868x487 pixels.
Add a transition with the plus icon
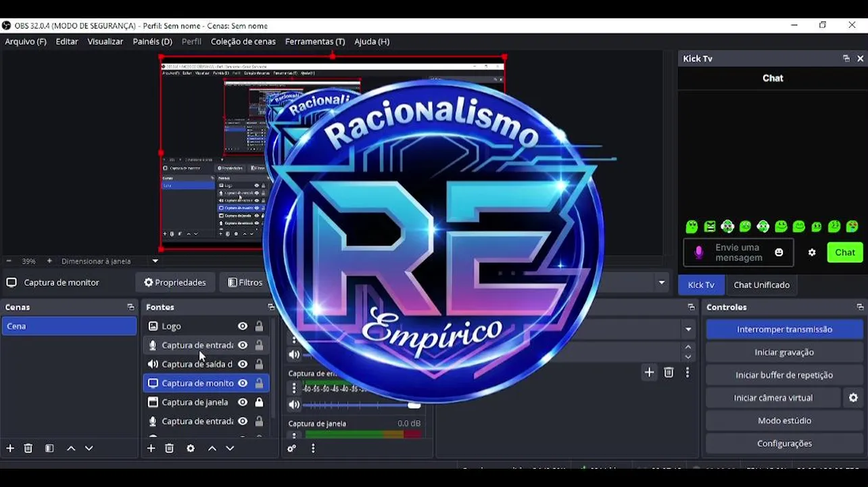(x=649, y=372)
